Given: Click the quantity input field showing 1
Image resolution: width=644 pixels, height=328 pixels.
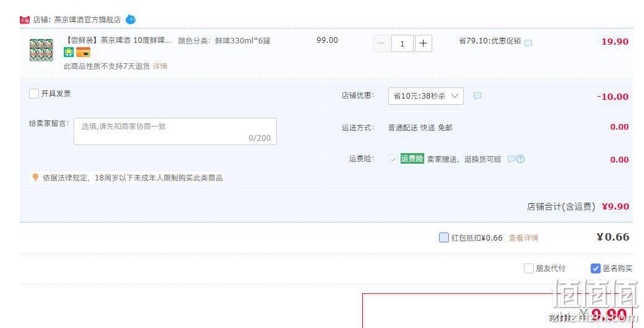Looking at the screenshot, I should pyautogui.click(x=402, y=43).
